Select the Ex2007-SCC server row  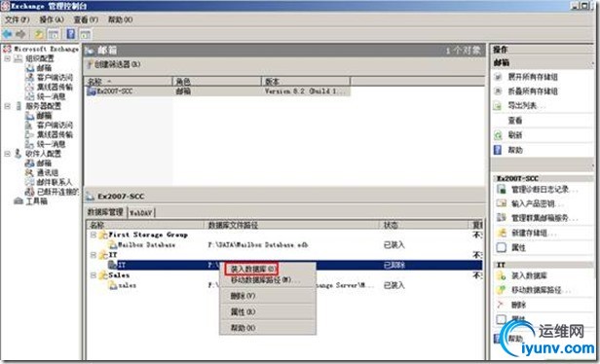[217, 91]
